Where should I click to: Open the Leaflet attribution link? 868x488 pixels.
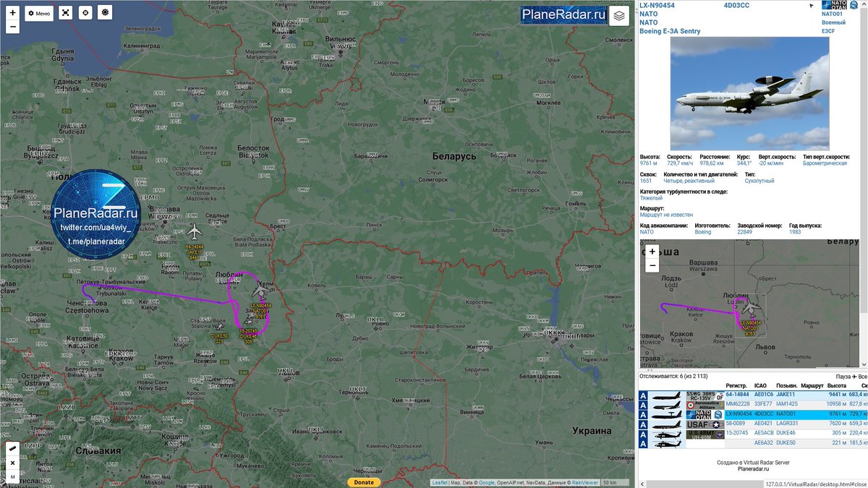pyautogui.click(x=440, y=483)
